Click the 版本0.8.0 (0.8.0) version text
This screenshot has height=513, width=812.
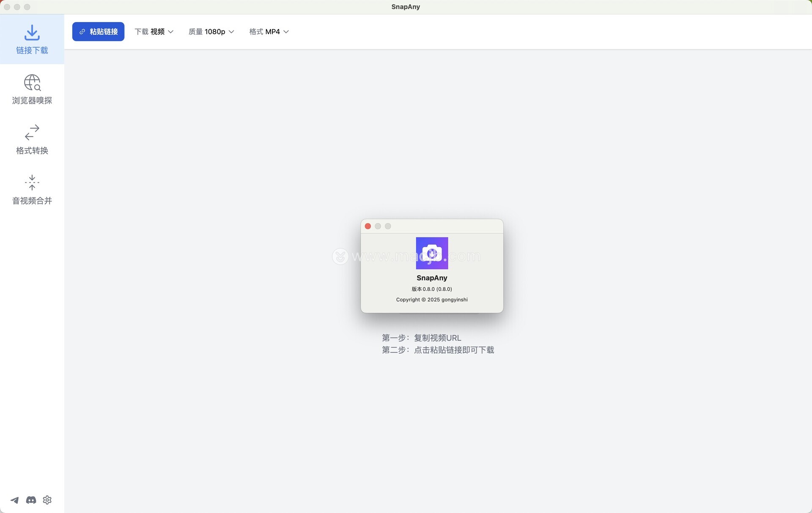click(432, 289)
